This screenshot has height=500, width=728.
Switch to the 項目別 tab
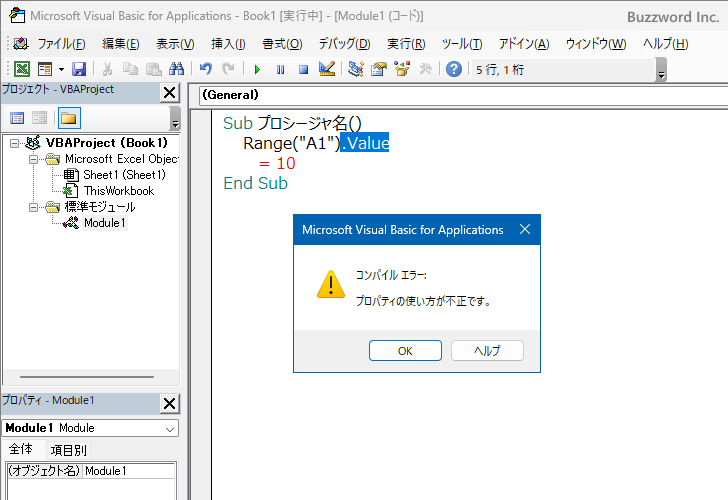tap(68, 450)
